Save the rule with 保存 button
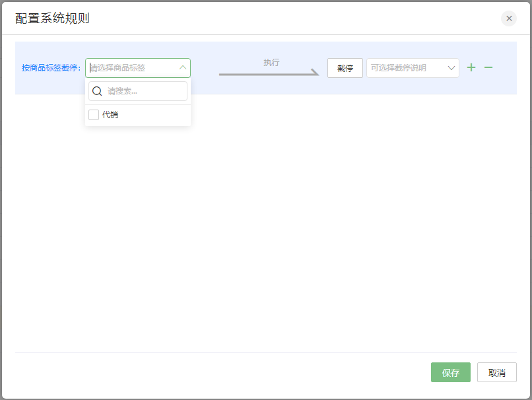532x400 pixels. click(x=451, y=372)
